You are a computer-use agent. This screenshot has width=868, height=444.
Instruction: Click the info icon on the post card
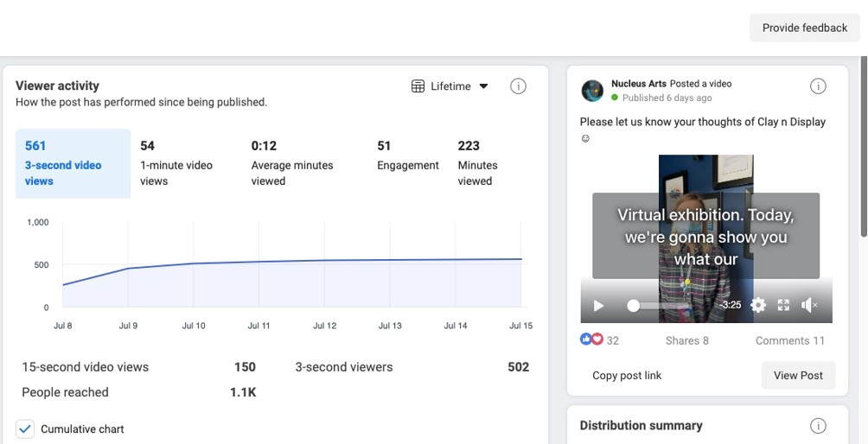pyautogui.click(x=818, y=86)
